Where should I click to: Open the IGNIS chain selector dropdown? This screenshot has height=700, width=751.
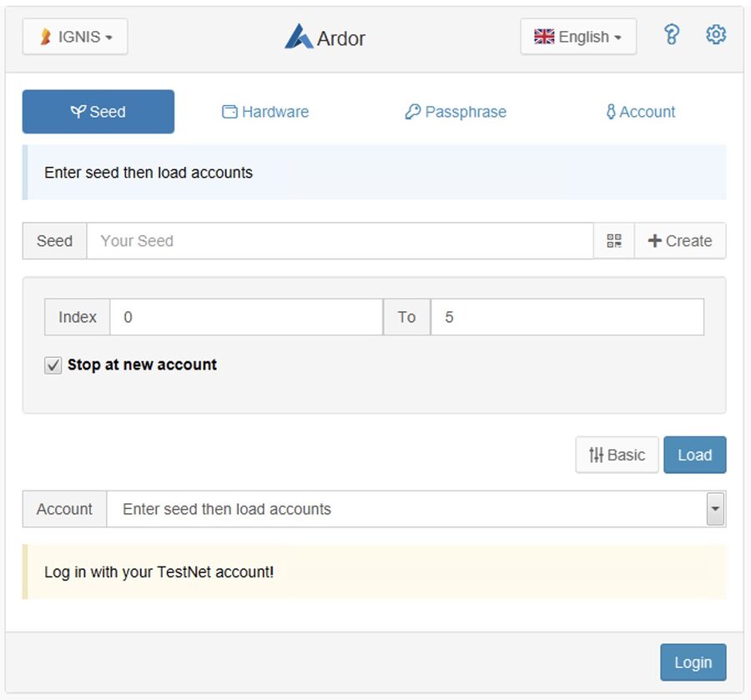pos(74,36)
